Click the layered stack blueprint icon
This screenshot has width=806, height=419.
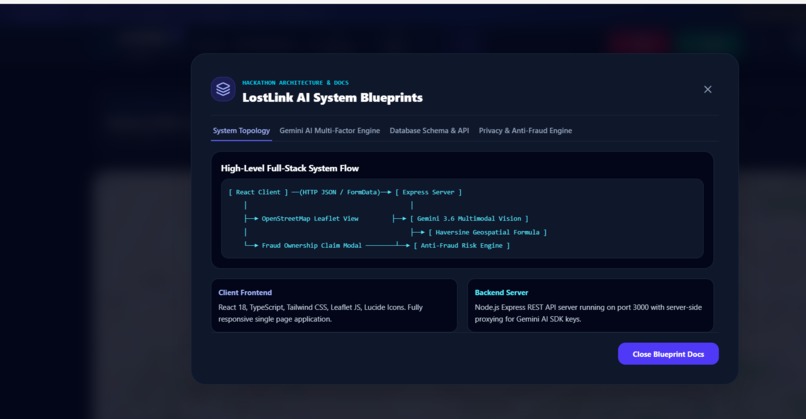[x=223, y=89]
